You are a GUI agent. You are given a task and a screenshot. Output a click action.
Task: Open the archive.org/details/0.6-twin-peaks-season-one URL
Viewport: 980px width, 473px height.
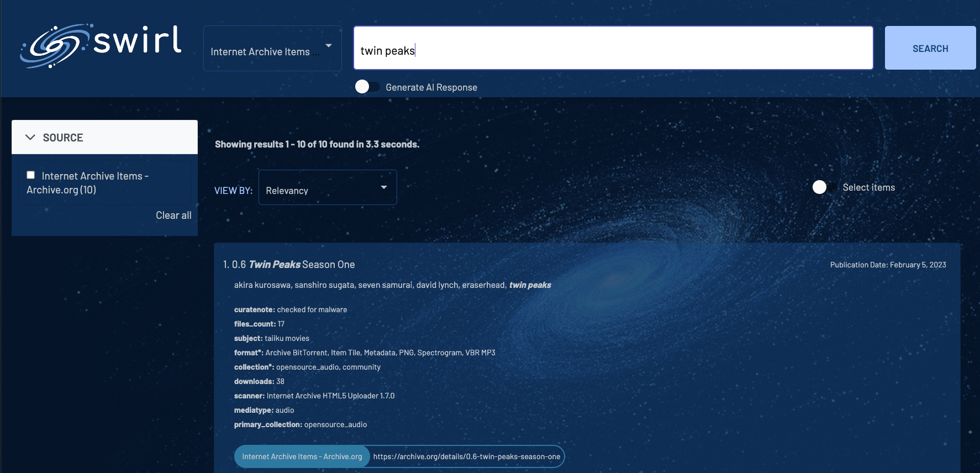tap(467, 456)
